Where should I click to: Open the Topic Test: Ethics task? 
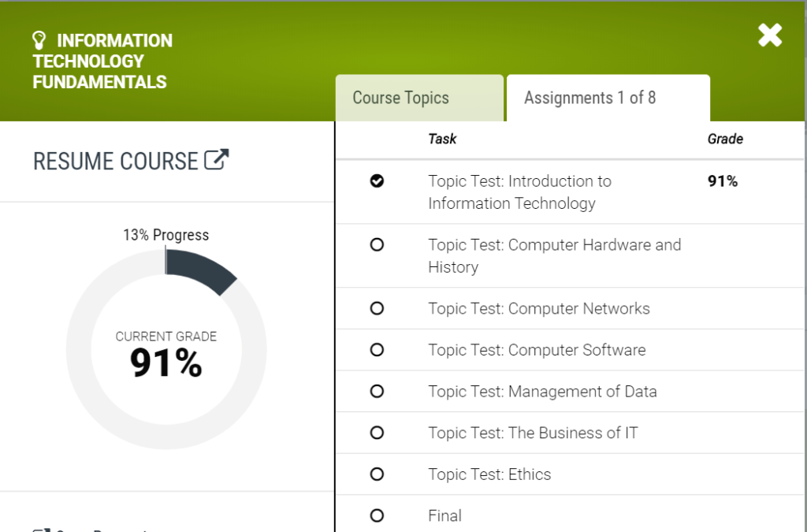pos(489,474)
